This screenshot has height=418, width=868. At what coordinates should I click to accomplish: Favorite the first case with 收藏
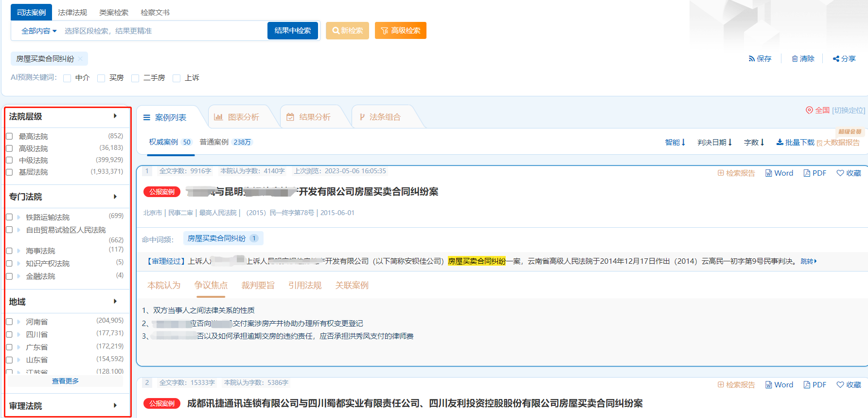(x=849, y=173)
